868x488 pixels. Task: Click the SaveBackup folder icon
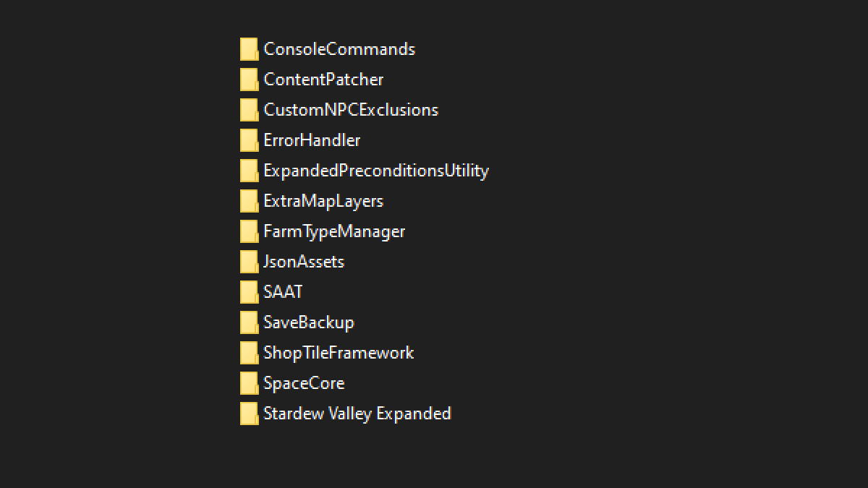point(249,322)
